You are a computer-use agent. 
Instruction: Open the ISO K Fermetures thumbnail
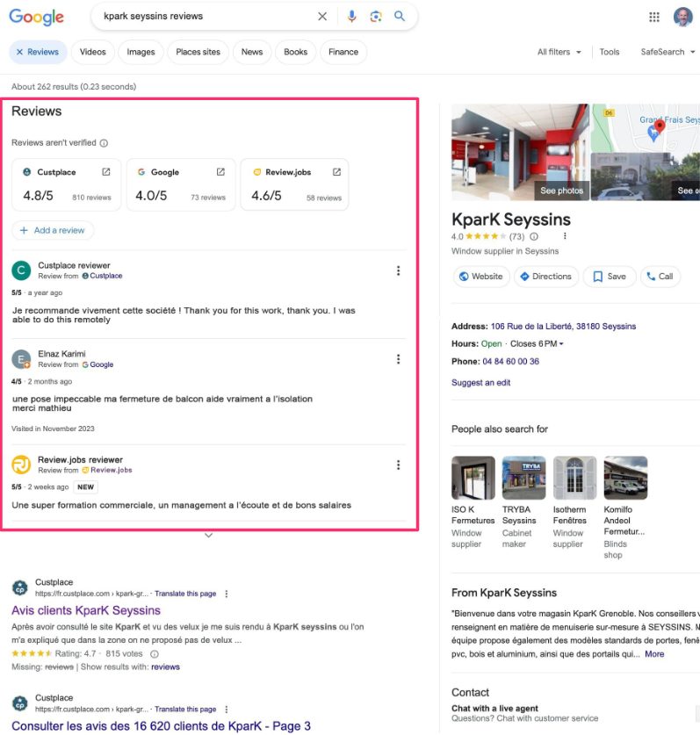pyautogui.click(x=473, y=478)
